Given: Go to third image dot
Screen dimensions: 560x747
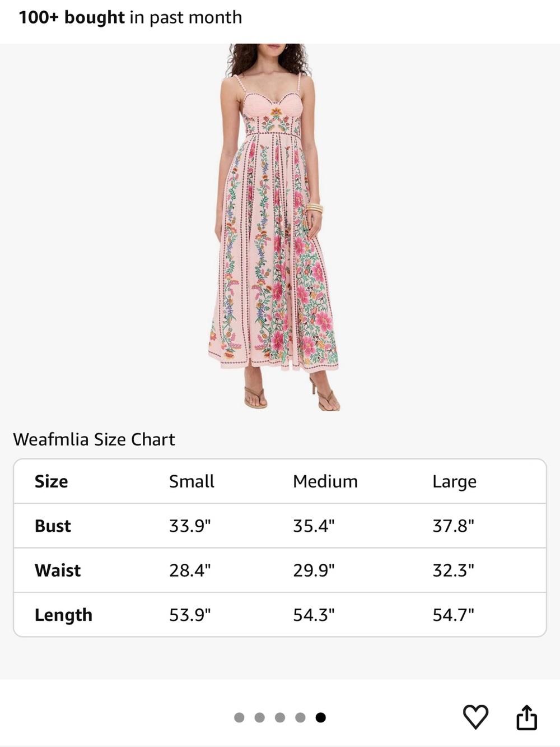Looking at the screenshot, I should point(280,717).
